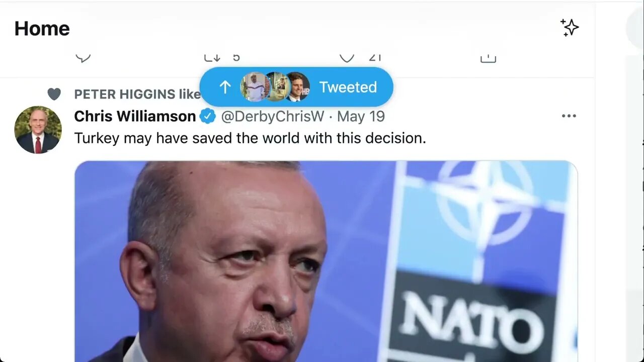Click the Home heading
Image resolution: width=644 pixels, height=362 pixels.
[42, 28]
